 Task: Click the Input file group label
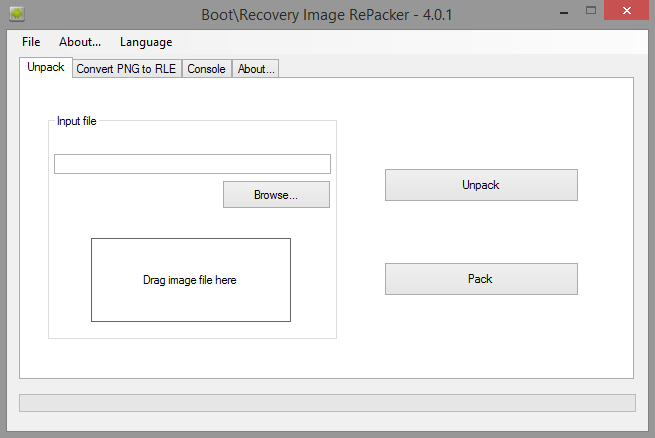[x=77, y=121]
